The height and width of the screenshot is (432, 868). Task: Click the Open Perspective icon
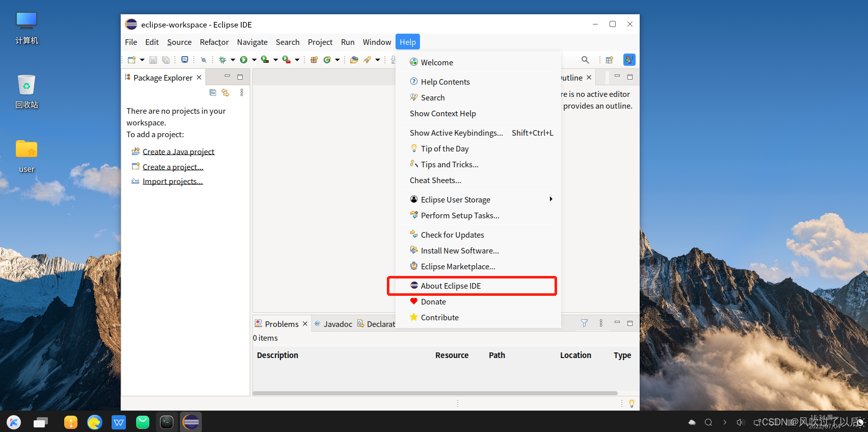610,60
